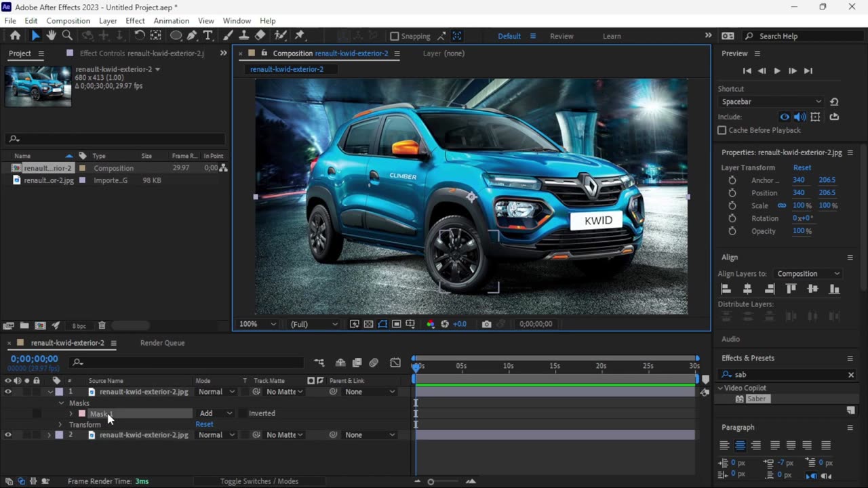Screen dimensions: 868x488
Task: Select the Puppet Pin tool
Action: tap(300, 36)
